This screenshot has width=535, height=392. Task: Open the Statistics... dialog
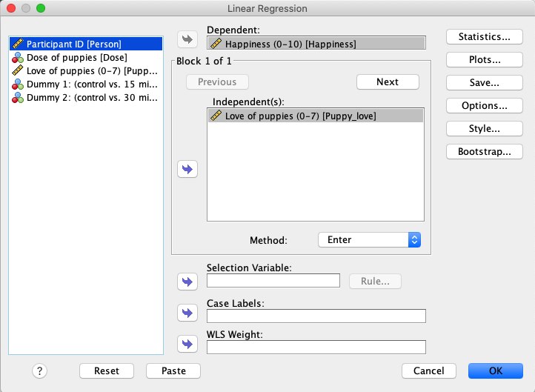point(484,36)
